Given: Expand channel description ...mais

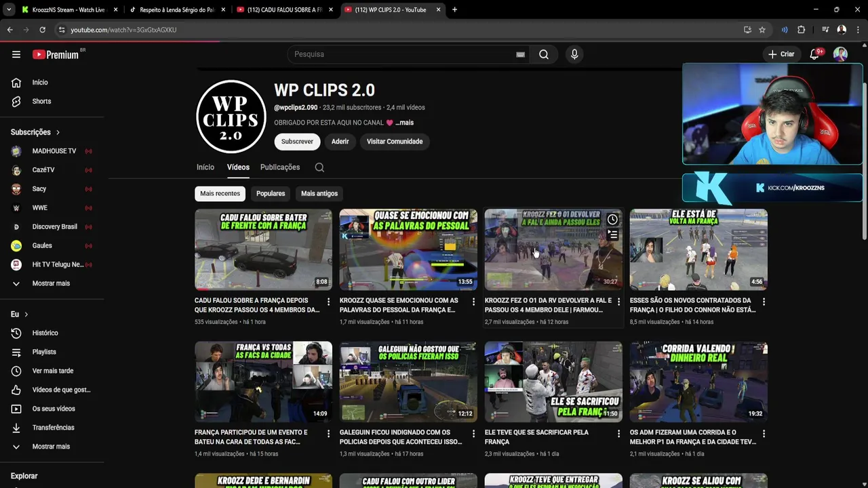Looking at the screenshot, I should coord(404,123).
